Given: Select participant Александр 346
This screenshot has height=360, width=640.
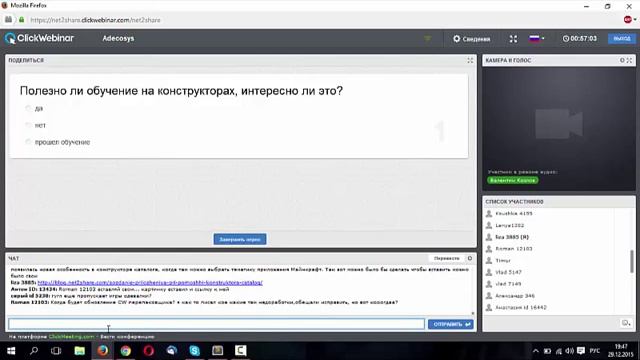Looking at the screenshot, I should coord(515,296).
